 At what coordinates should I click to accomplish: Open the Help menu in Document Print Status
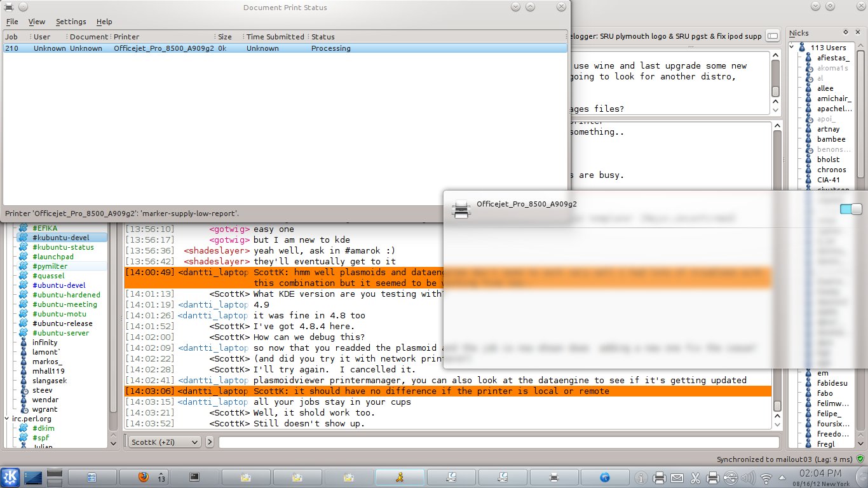click(104, 22)
